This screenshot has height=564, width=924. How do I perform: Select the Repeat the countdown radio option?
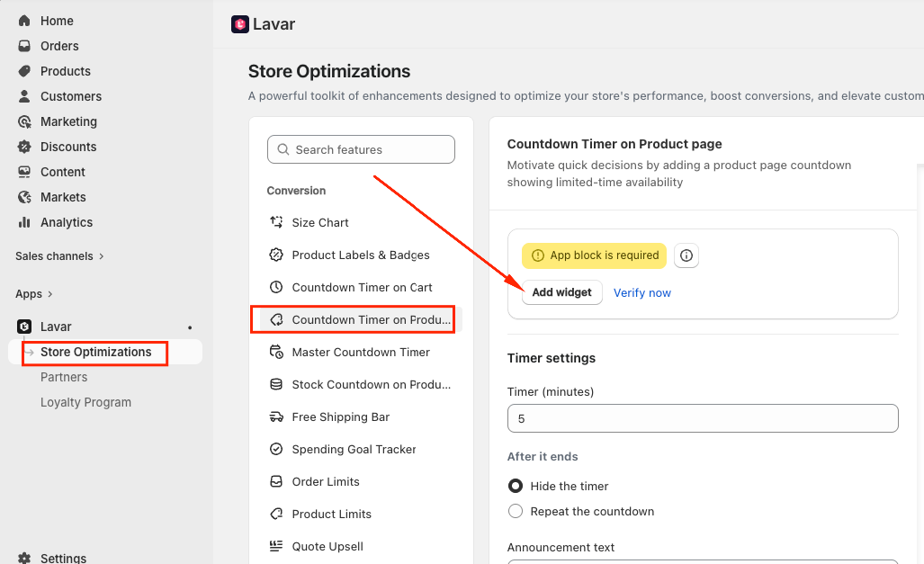coord(515,511)
